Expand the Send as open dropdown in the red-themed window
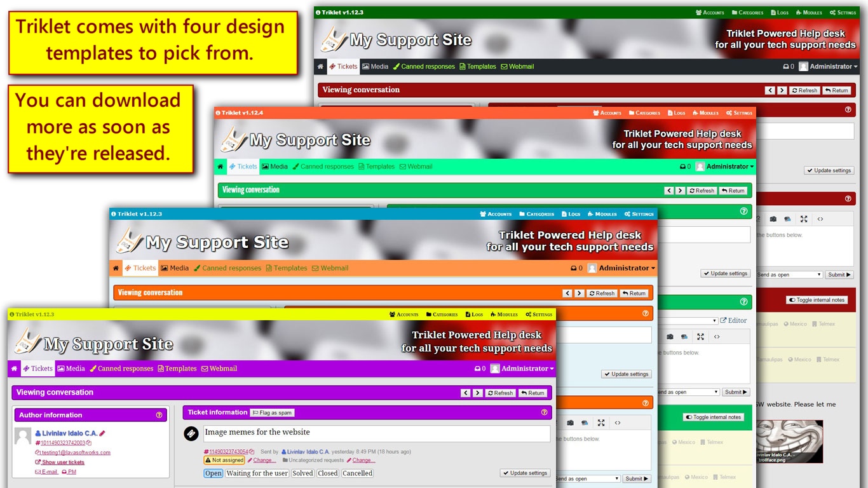 click(789, 274)
